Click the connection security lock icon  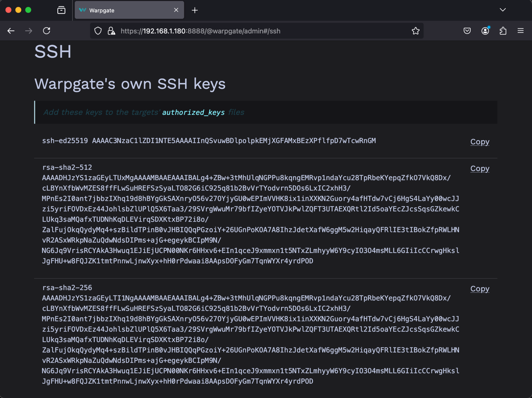[x=111, y=31]
